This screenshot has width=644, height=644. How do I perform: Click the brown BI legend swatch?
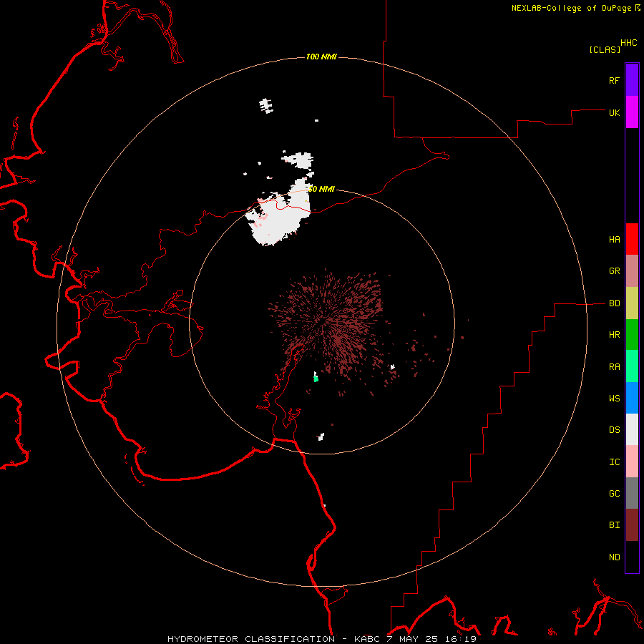click(x=632, y=525)
